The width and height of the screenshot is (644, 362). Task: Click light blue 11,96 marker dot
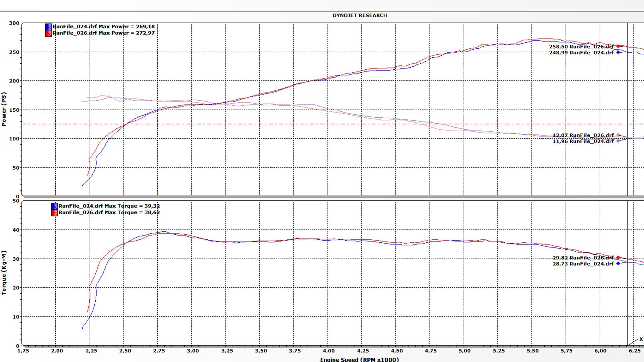pyautogui.click(x=618, y=141)
